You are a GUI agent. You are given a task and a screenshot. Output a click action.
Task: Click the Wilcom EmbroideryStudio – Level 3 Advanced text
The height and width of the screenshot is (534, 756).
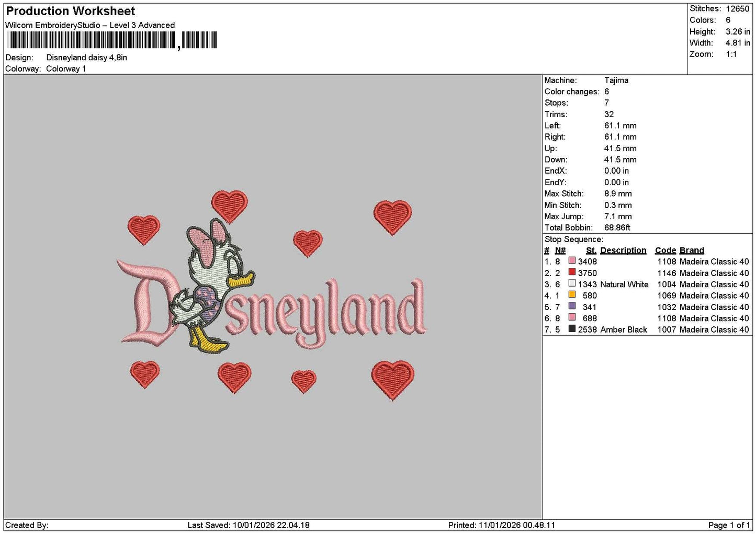click(90, 25)
